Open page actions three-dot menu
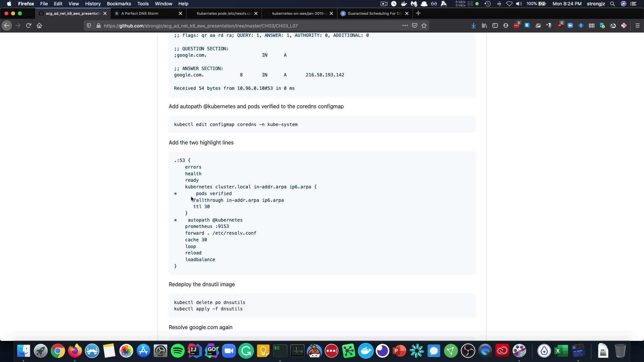The image size is (644, 362). point(405,25)
